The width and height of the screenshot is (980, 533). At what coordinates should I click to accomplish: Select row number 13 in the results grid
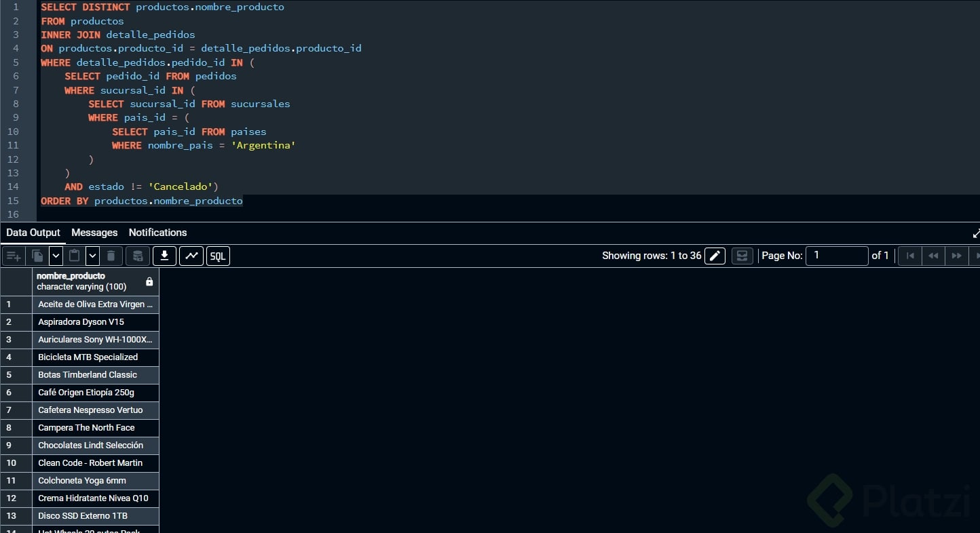coord(16,516)
